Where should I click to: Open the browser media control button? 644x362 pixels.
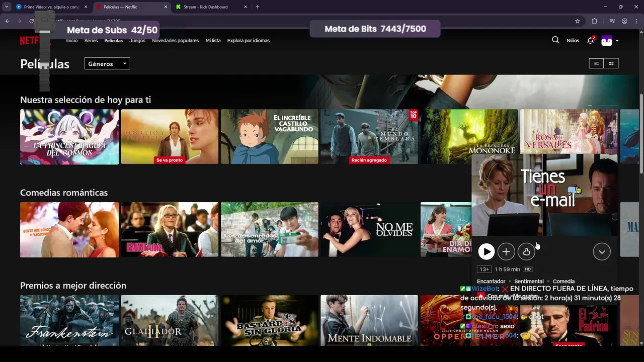[x=612, y=21]
